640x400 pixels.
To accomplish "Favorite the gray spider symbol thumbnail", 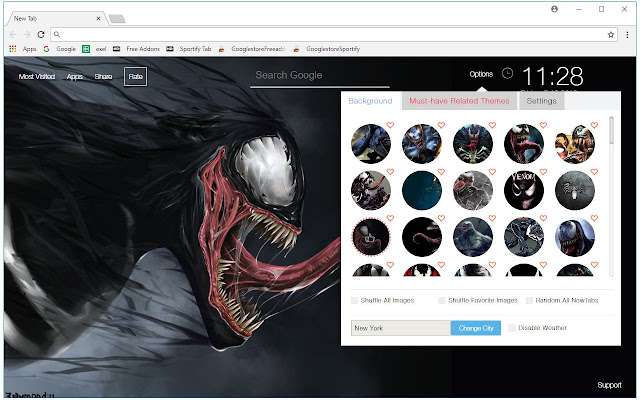I will coord(594,172).
